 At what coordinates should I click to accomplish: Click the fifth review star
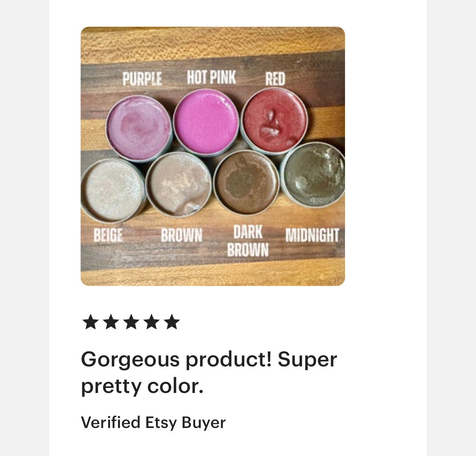pos(172,322)
